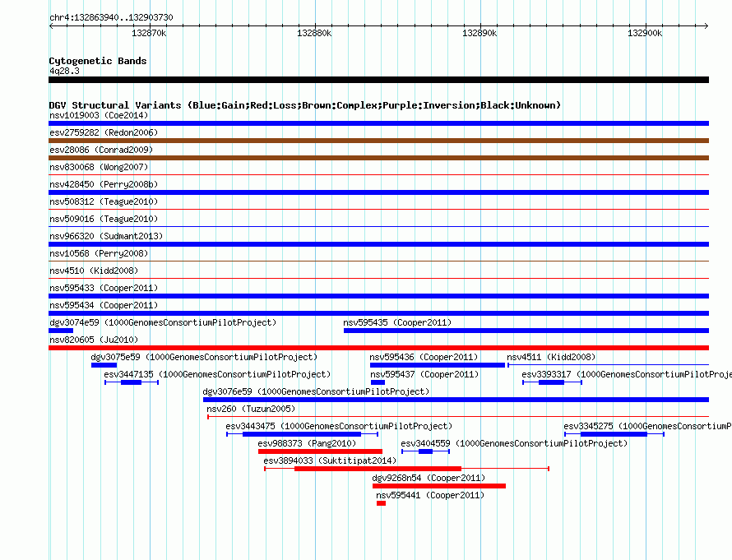Click the esv988373 (Pang2010) red bar
This screenshot has height=560, width=732.
(320, 451)
